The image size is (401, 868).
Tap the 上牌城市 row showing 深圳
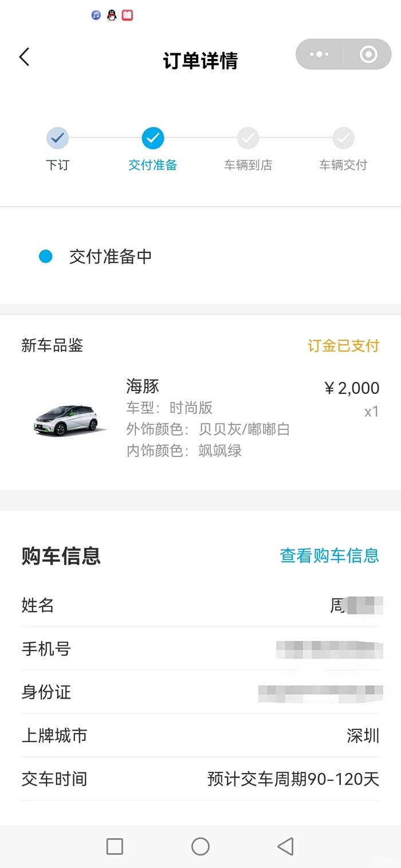[x=200, y=736]
